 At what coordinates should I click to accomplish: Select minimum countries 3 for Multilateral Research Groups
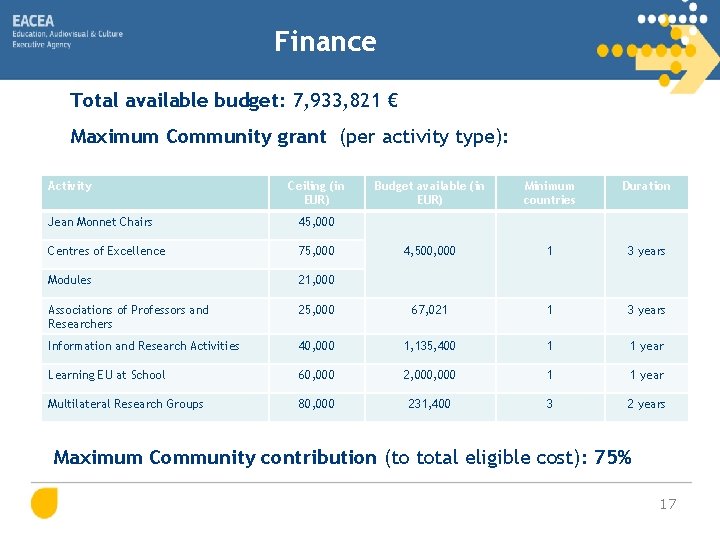tap(550, 404)
